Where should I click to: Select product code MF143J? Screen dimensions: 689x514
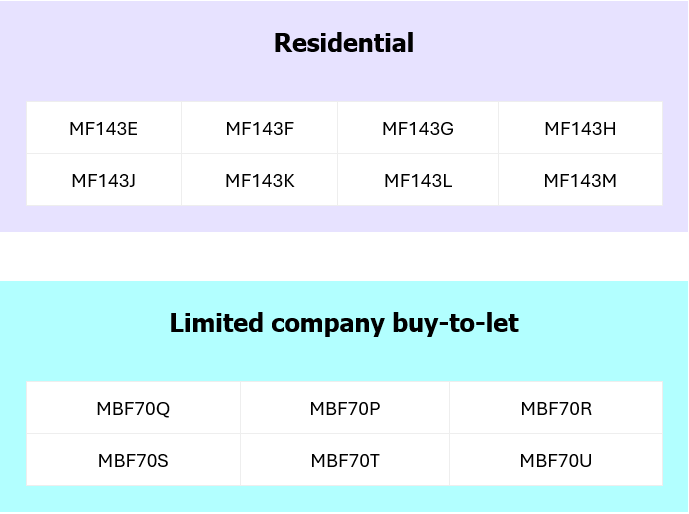104,180
